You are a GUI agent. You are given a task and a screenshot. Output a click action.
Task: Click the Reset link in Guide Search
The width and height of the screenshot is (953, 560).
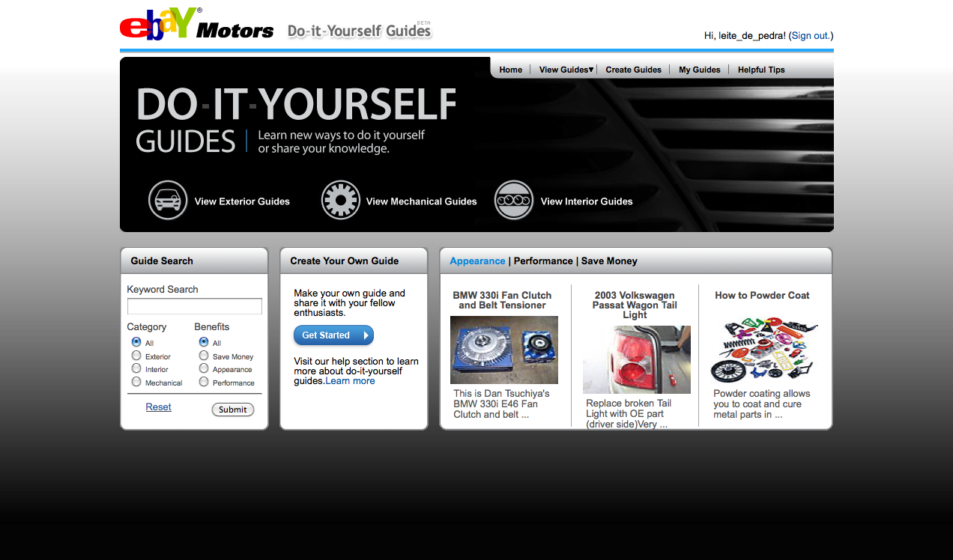(158, 407)
